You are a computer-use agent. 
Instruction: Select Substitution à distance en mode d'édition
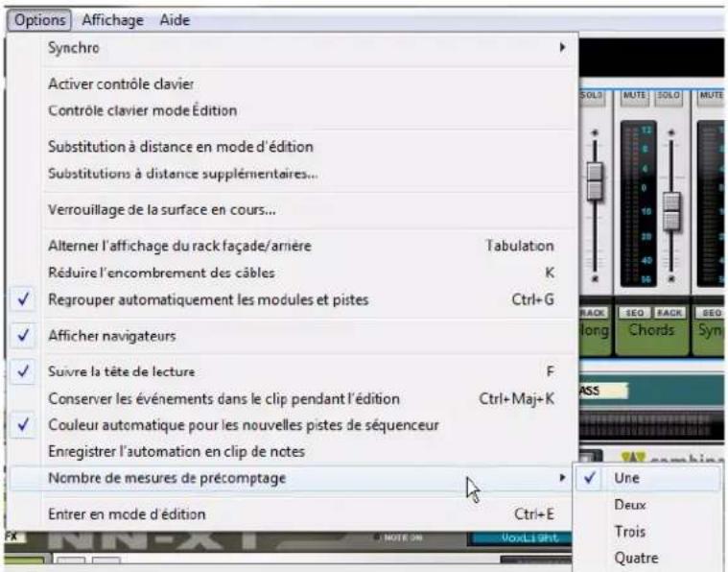pyautogui.click(x=293, y=147)
